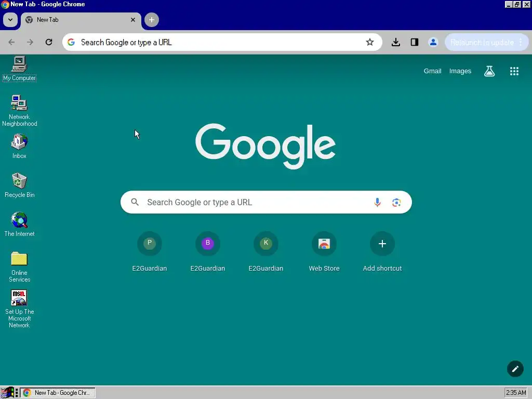Viewport: 532px width, 399px height.
Task: Go back with the back arrow
Action: click(11, 42)
